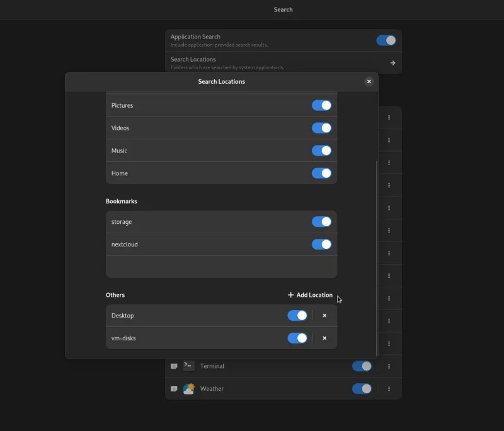Screen dimensions: 504x431
Task: Disable the storage bookmark switch
Action: pyautogui.click(x=321, y=222)
